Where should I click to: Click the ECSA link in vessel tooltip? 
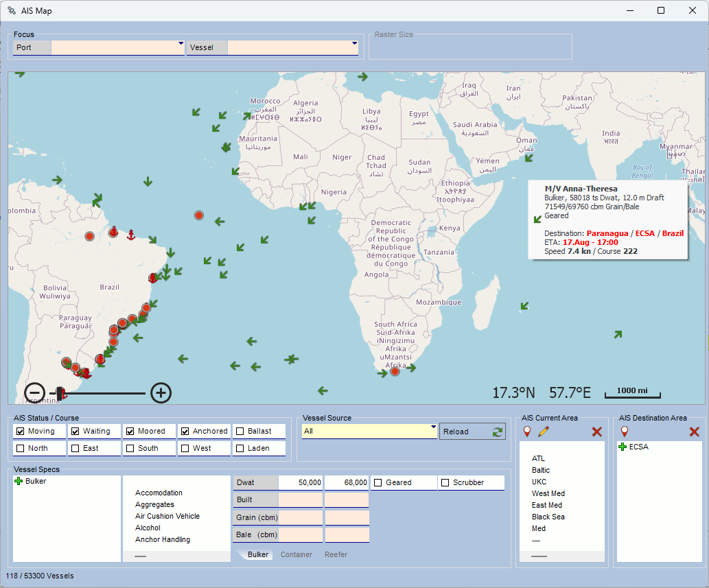644,233
